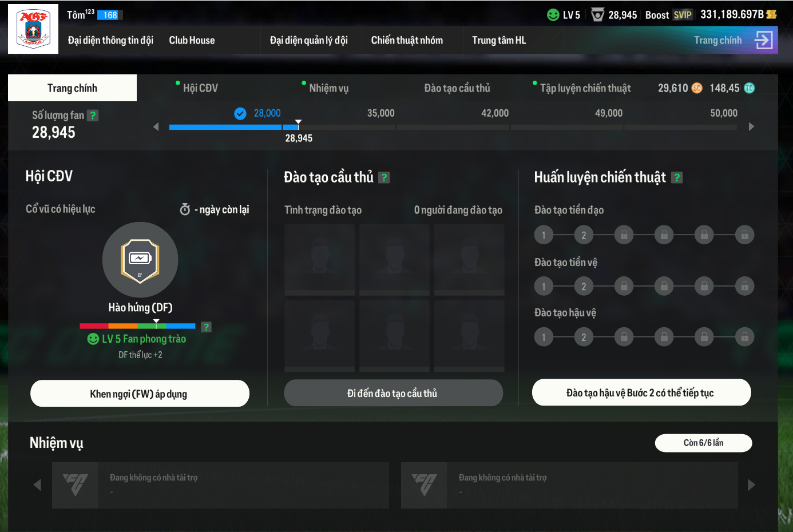Select the 28,000 fan milestone checkmark
793x532 pixels.
tap(240, 114)
